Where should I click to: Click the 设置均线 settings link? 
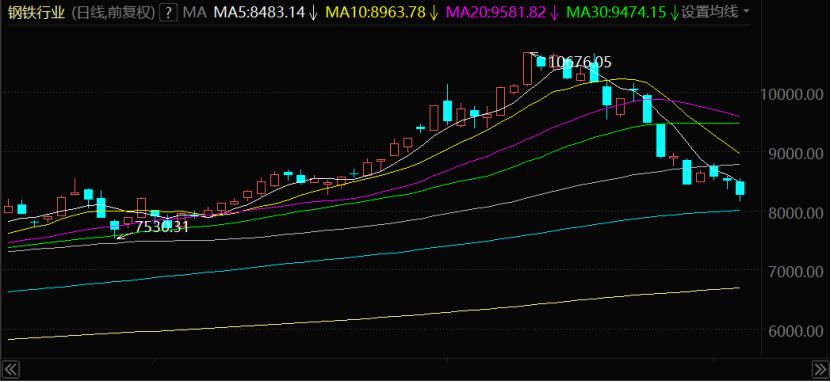tap(710, 12)
